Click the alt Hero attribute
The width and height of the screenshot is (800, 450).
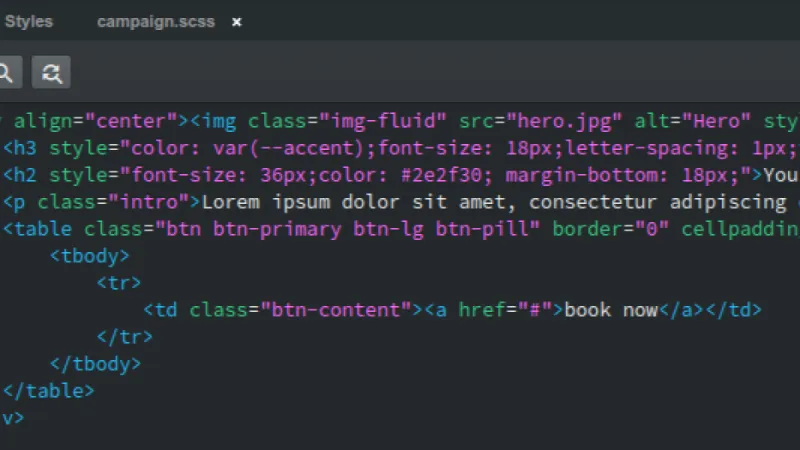[692, 121]
